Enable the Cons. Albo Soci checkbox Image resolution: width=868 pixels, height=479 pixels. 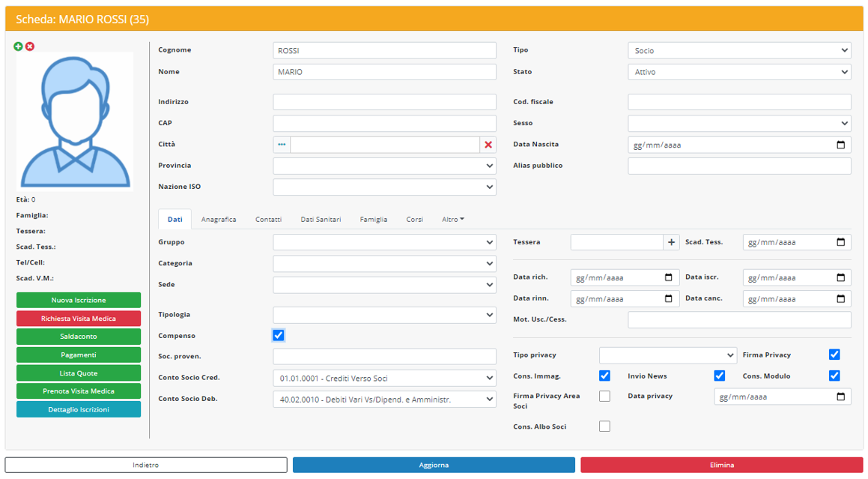click(604, 427)
